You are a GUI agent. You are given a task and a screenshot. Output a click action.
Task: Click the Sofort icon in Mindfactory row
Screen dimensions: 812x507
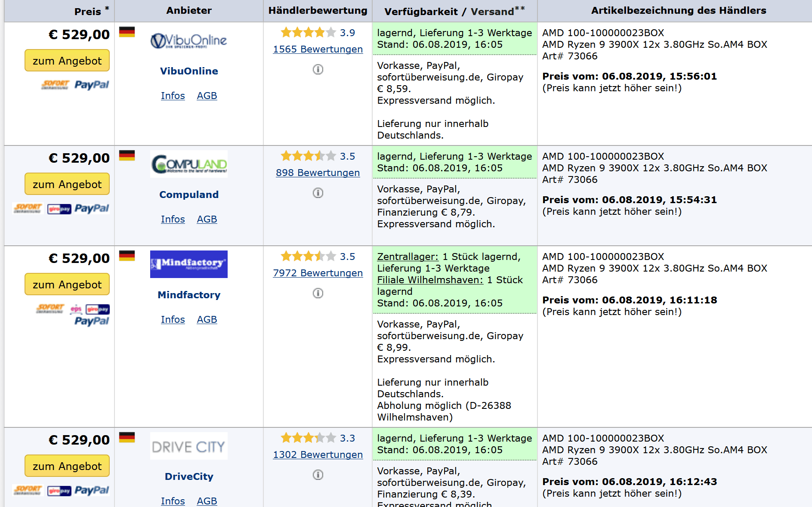[x=50, y=309]
